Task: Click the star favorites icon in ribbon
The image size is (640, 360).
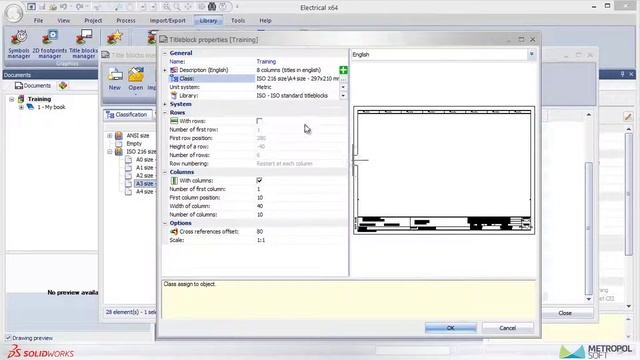Action: tap(114, 38)
